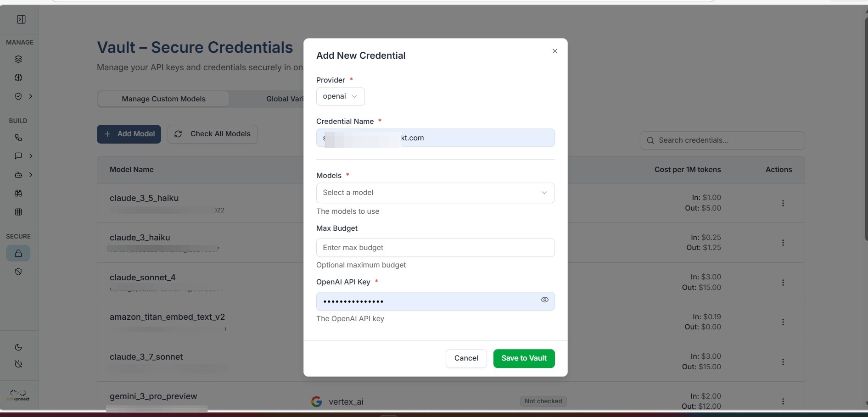Click the crossed-out clock icon in sidebar
Screen dimensions: 868x417
pyautogui.click(x=18, y=364)
